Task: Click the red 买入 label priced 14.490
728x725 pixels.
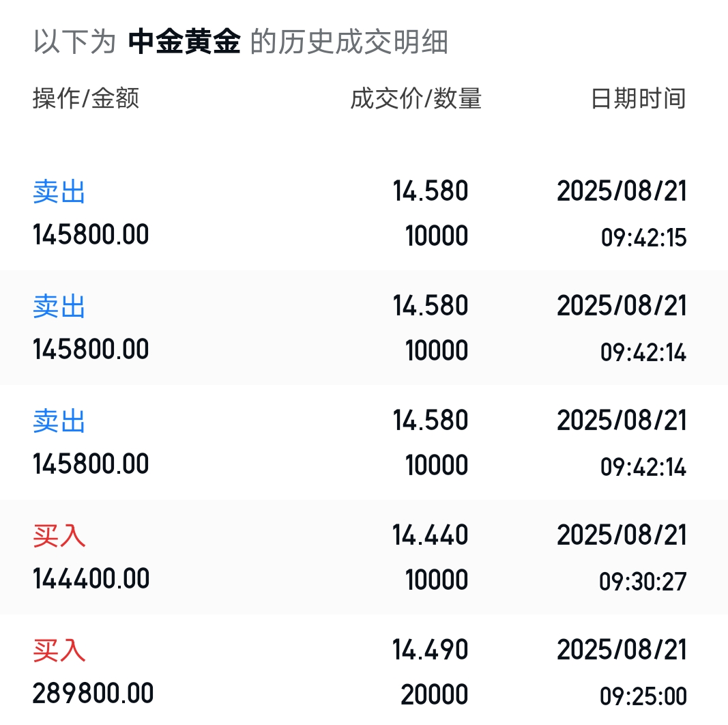Action: click(x=59, y=651)
